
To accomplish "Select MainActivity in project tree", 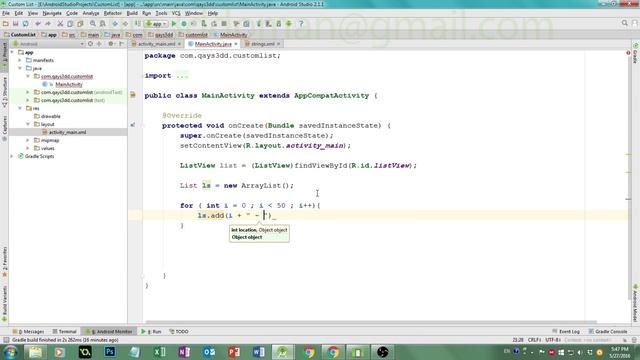I will 69,84.
